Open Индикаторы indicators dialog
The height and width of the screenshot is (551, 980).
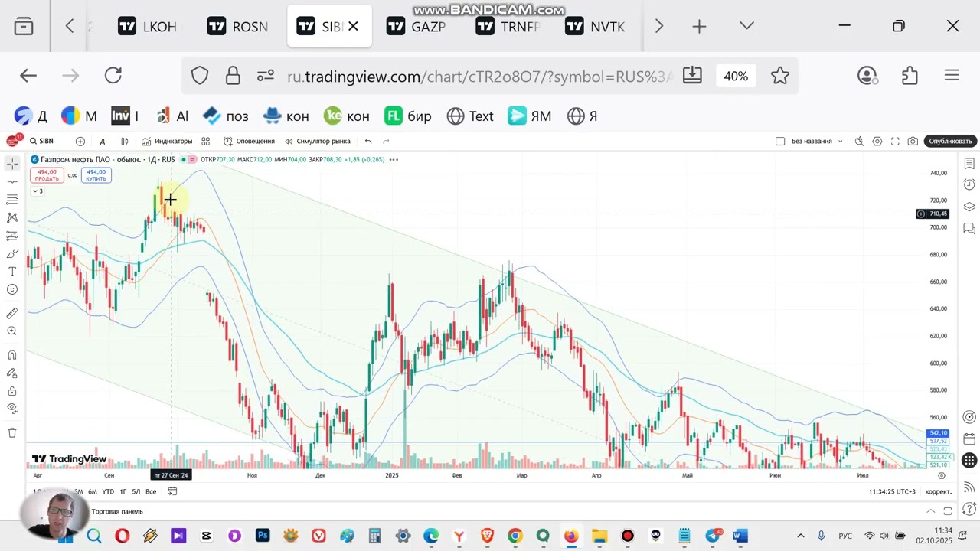(x=167, y=141)
